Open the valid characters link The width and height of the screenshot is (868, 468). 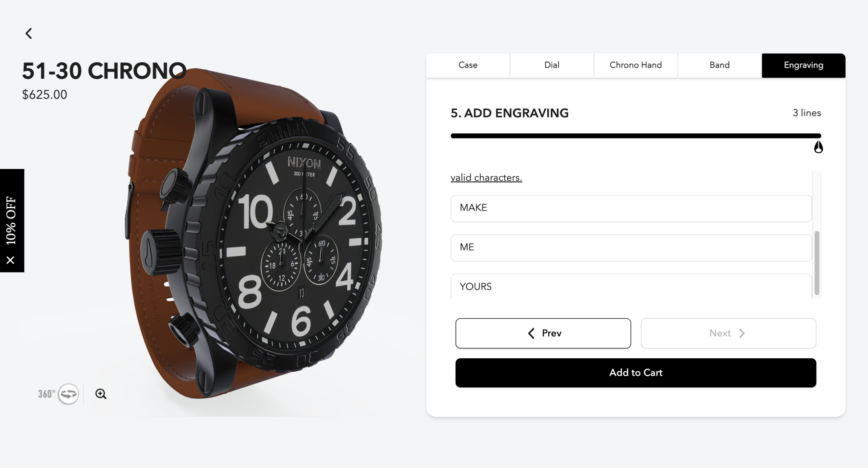click(x=486, y=177)
